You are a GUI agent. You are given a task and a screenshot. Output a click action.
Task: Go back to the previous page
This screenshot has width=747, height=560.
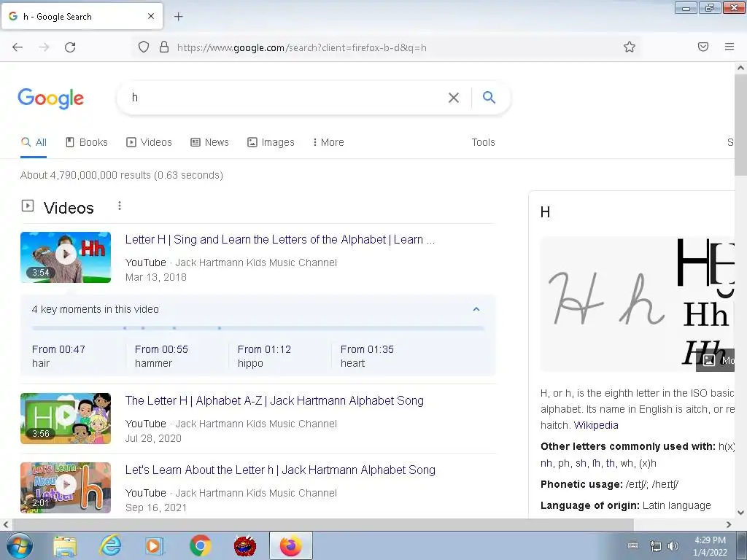18,47
